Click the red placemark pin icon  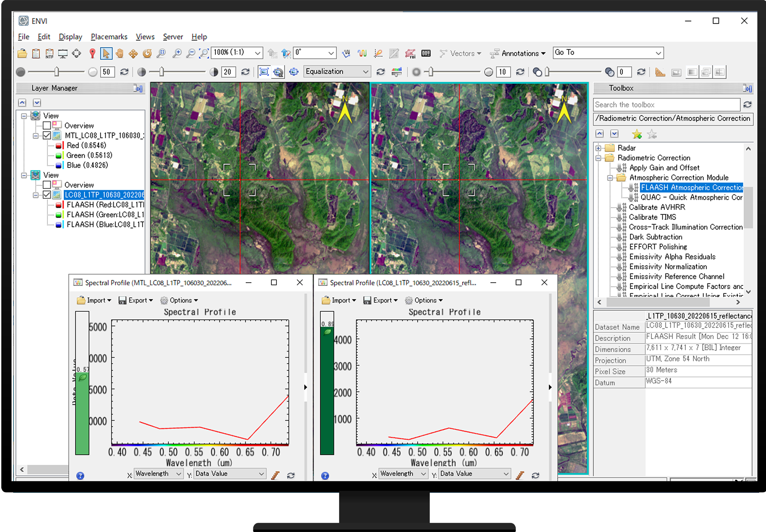(x=92, y=53)
